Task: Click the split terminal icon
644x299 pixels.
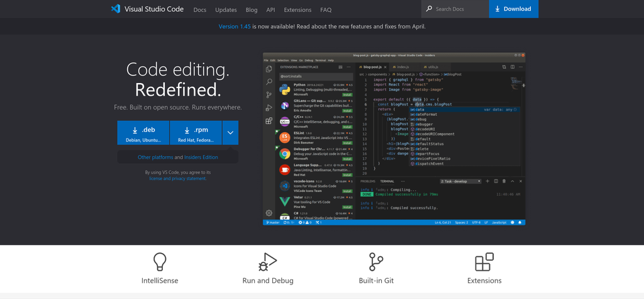Action: pyautogui.click(x=496, y=181)
